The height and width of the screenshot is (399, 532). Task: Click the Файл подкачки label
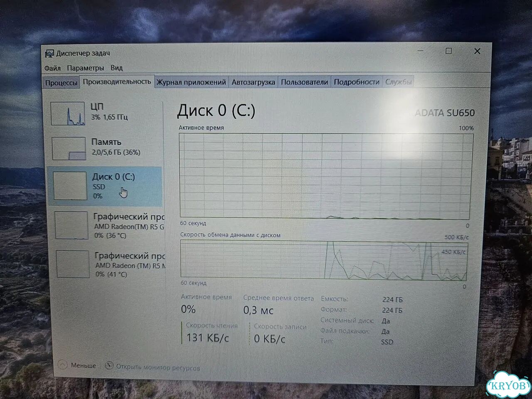345,331
